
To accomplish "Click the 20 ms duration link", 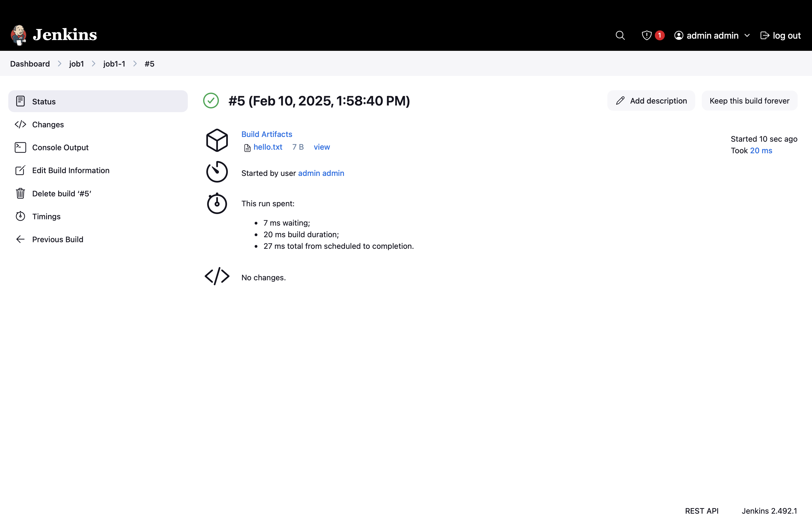I will [x=761, y=151].
